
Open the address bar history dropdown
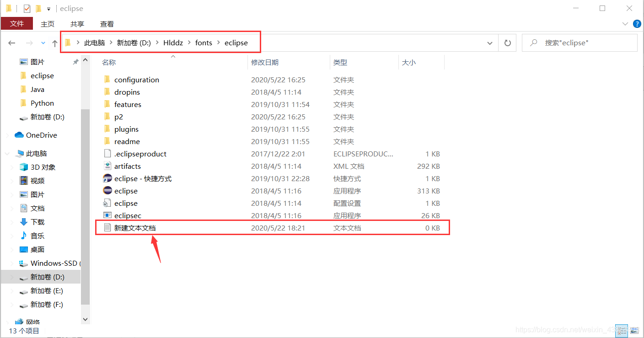(x=490, y=43)
